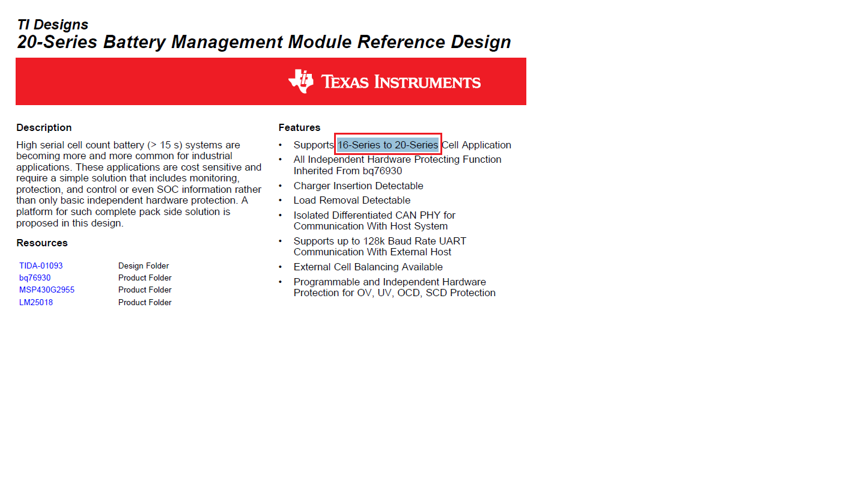Click the "Resources" section heading
The image size is (867, 504).
(42, 243)
